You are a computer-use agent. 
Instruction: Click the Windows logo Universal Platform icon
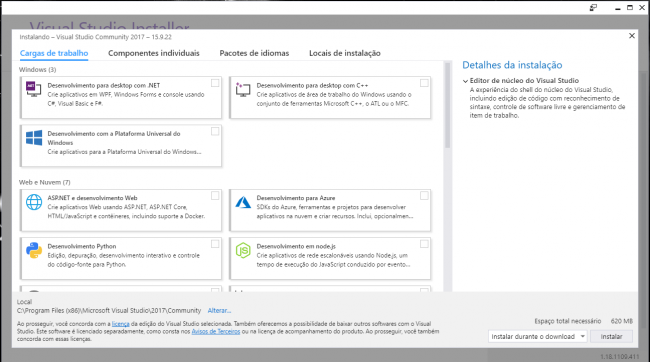pyautogui.click(x=34, y=138)
